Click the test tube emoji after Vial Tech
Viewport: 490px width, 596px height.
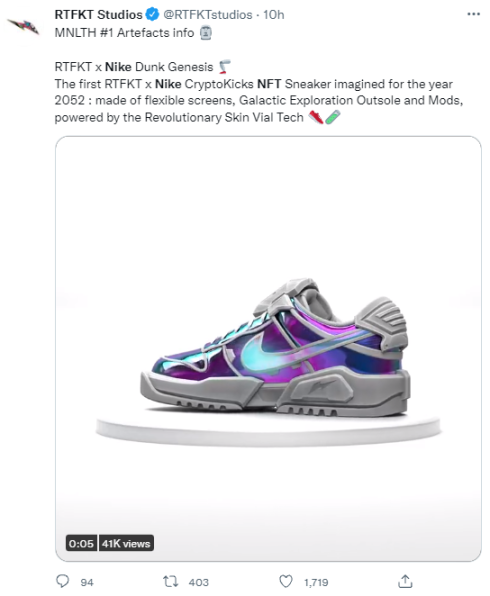click(x=332, y=117)
